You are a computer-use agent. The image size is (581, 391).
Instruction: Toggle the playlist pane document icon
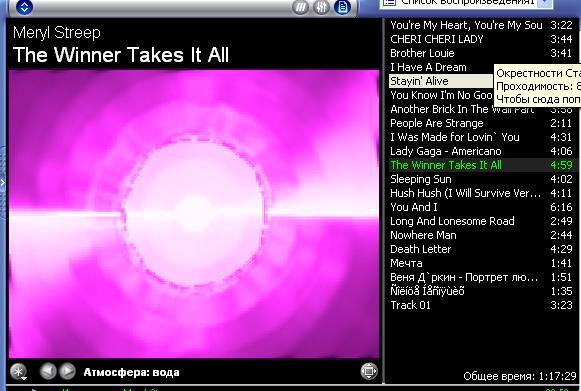tap(342, 7)
